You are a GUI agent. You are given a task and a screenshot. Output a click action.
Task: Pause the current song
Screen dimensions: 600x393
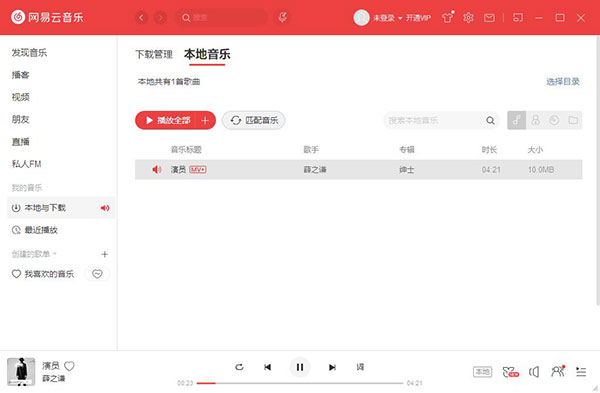pyautogui.click(x=300, y=367)
